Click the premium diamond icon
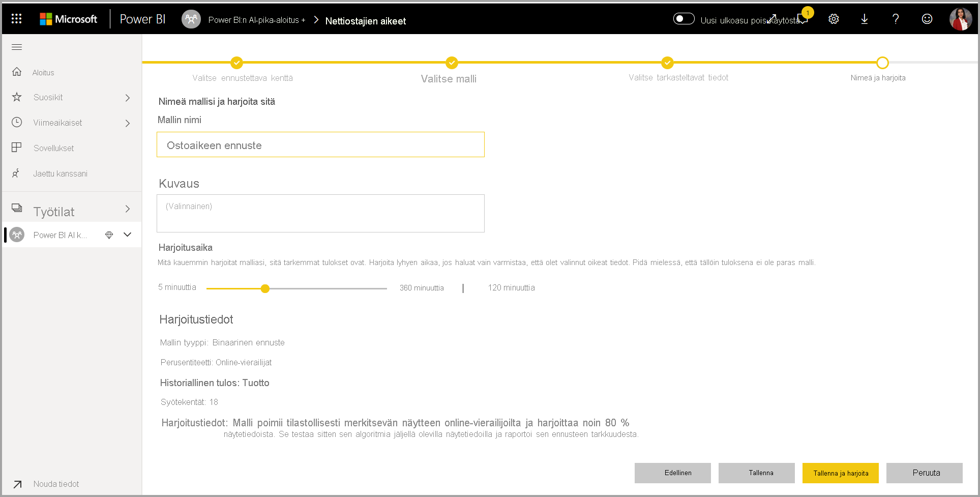980x497 pixels. [109, 235]
